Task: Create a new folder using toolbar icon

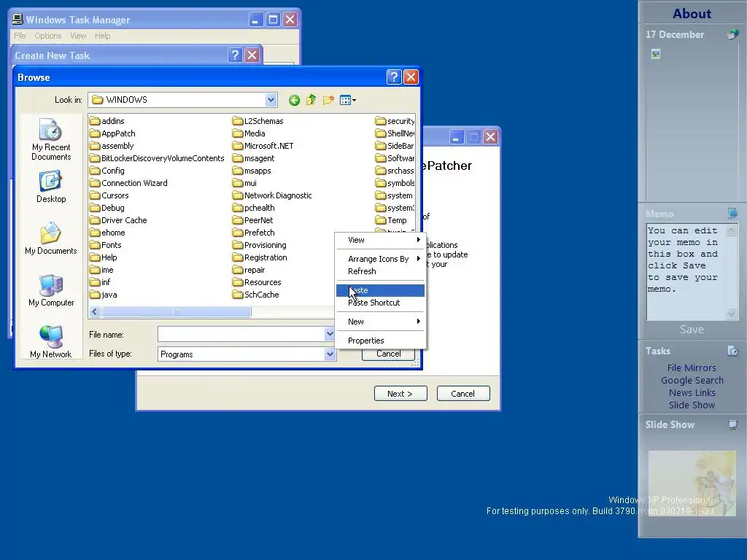Action: [328, 100]
